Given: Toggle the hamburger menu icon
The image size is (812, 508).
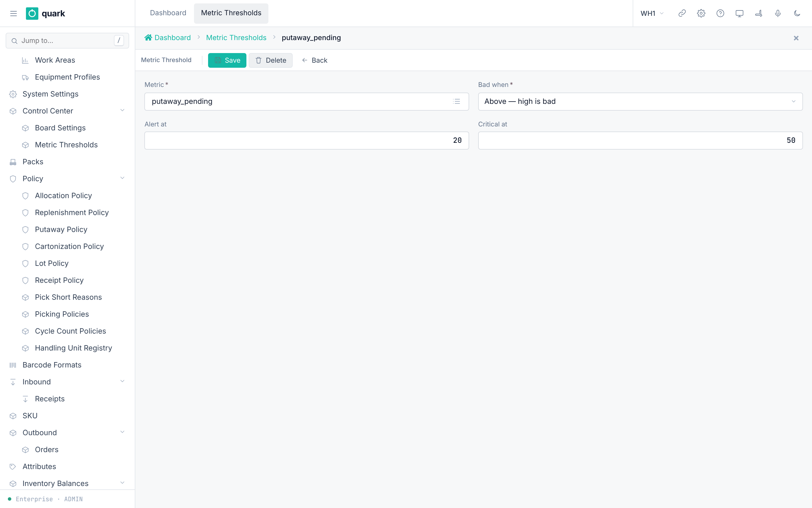Looking at the screenshot, I should pyautogui.click(x=14, y=14).
